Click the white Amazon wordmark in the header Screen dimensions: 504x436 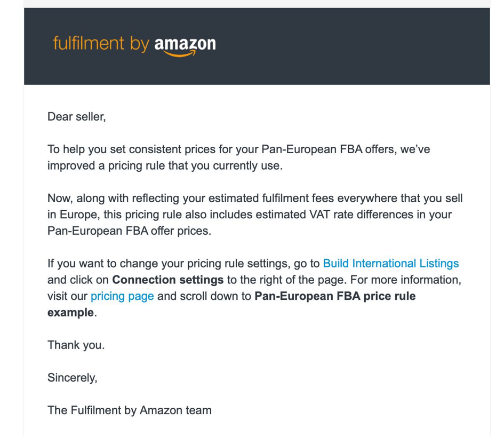pyautogui.click(x=185, y=43)
